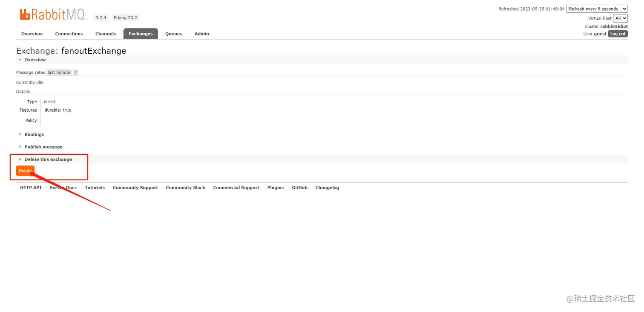Go to the Overview tab
The image size is (644, 312).
pos(32,34)
